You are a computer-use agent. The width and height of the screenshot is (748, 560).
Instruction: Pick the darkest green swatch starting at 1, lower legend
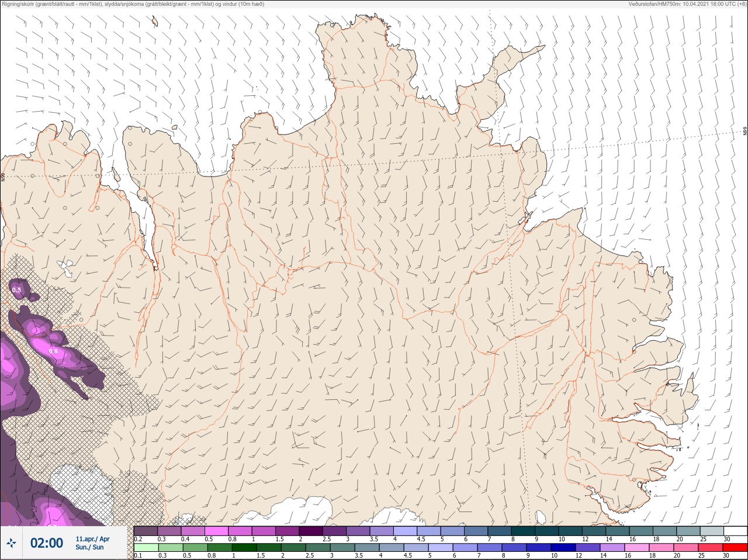coord(244,548)
